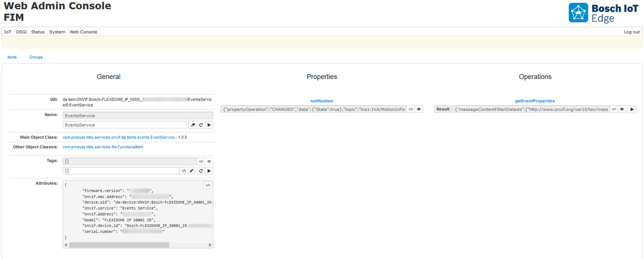
Task: Click the Attributes code view icon
Action: (x=208, y=185)
